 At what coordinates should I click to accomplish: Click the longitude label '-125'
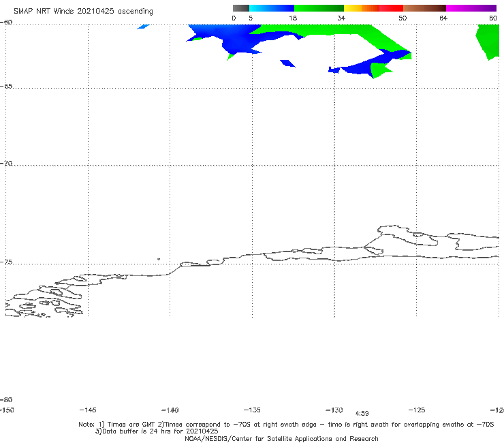(x=417, y=410)
